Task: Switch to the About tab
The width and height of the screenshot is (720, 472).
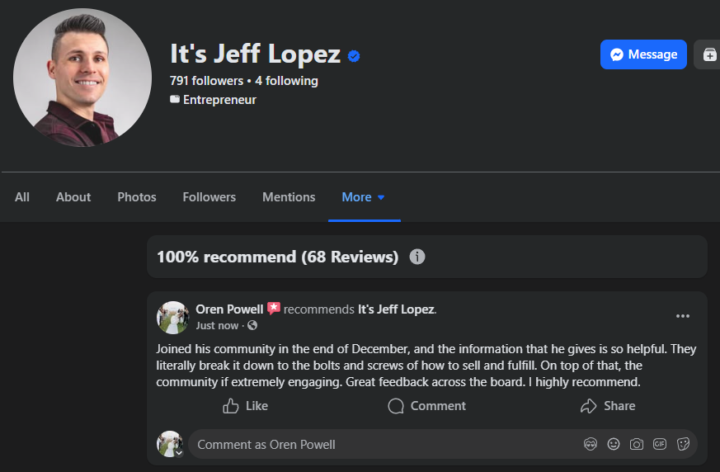Action: tap(73, 197)
